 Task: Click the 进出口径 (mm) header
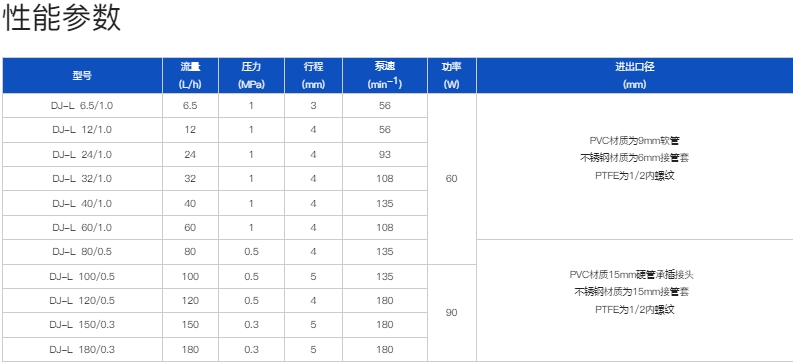(x=635, y=76)
